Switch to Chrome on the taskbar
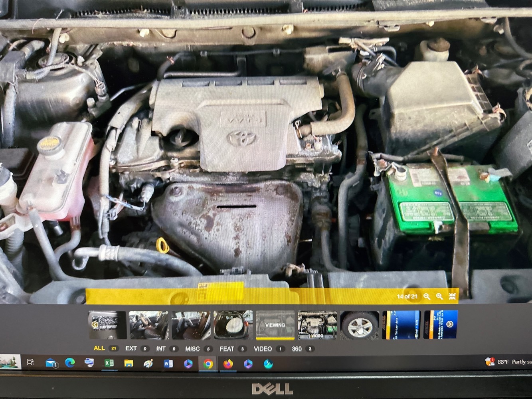The width and height of the screenshot is (532, 399). 208,364
